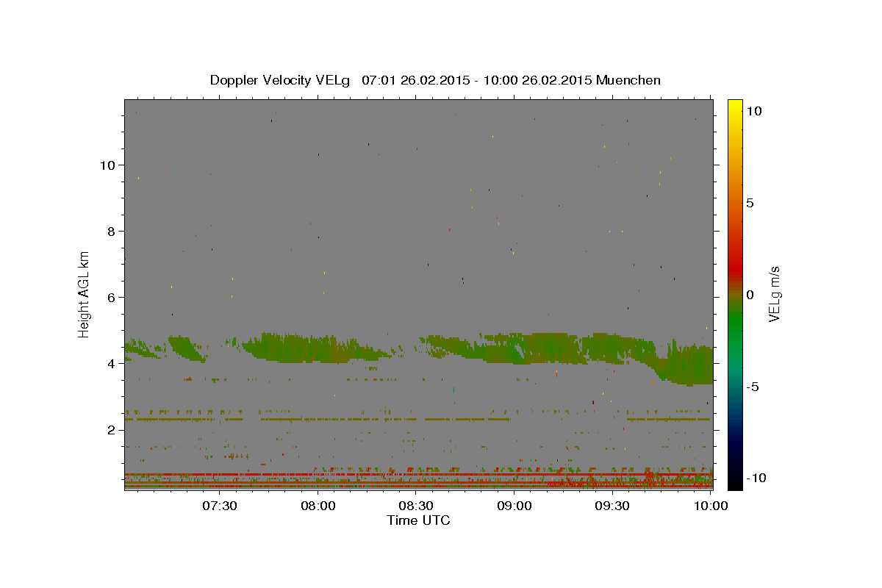Click the colorbar value -5 label

click(752, 387)
